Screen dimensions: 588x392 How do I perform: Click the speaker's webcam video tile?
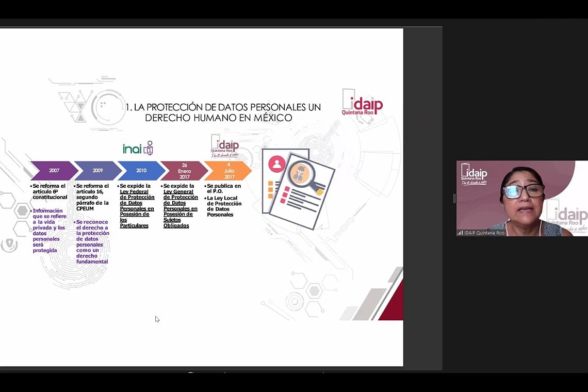click(521, 198)
